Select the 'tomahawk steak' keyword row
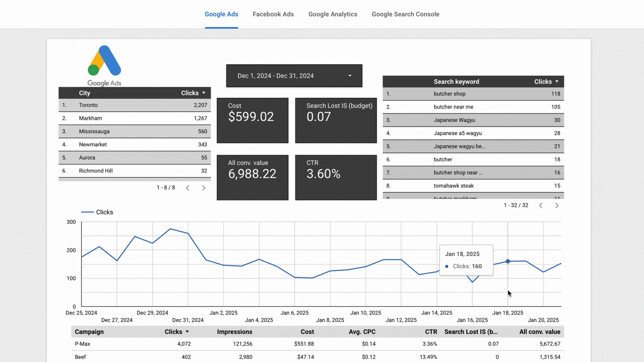 click(473, 185)
